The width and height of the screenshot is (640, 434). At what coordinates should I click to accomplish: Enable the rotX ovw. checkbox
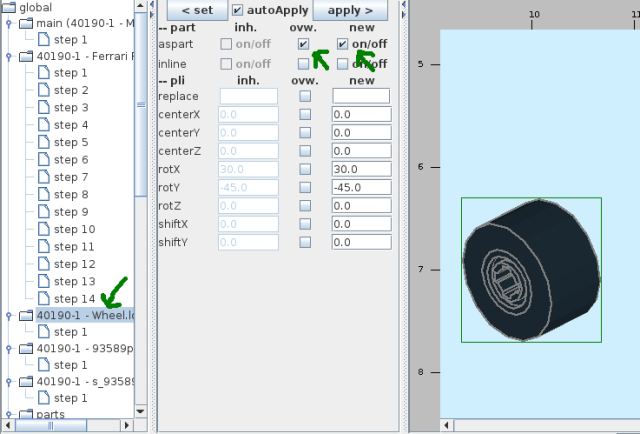305,169
